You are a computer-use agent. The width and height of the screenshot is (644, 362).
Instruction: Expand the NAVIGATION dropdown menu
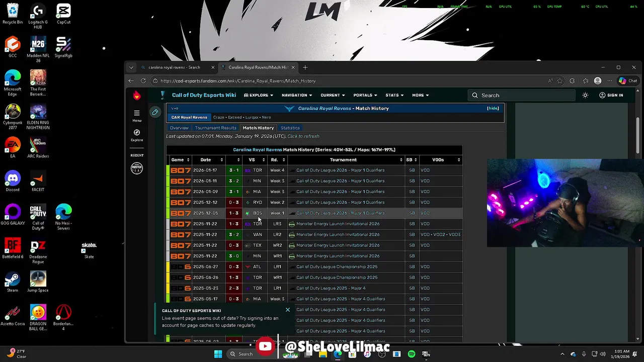296,95
